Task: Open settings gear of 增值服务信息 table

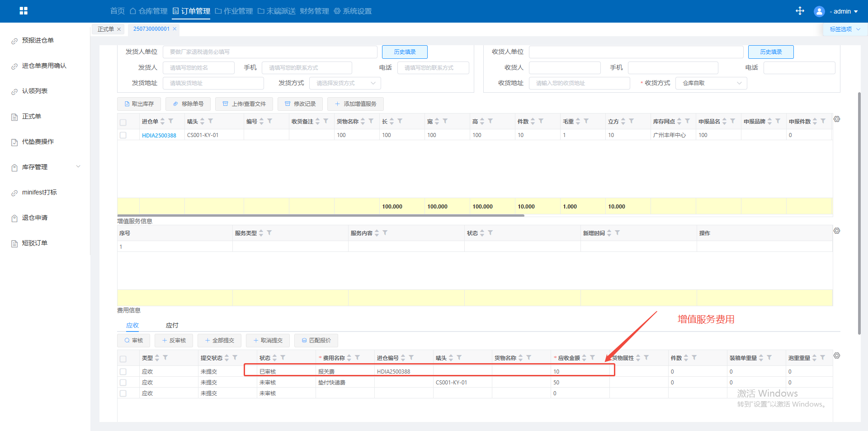Action: click(837, 231)
